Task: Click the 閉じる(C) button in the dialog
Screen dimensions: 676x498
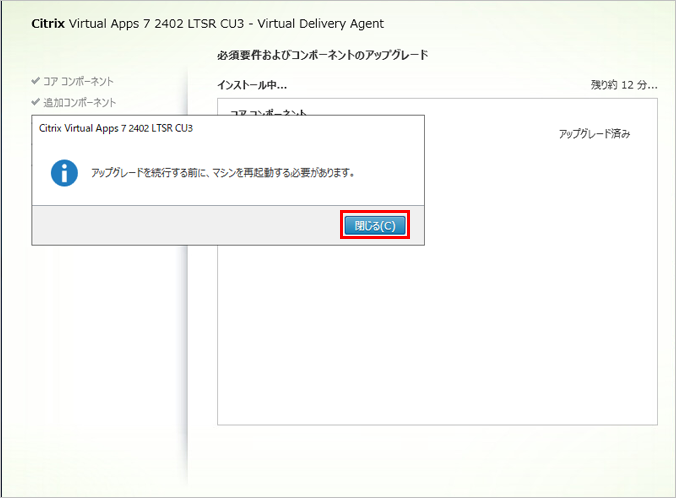Action: coord(375,226)
